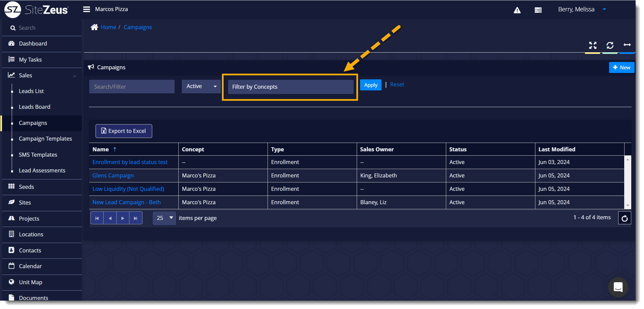
Task: Click the Filter by Concepts field
Action: (x=291, y=87)
